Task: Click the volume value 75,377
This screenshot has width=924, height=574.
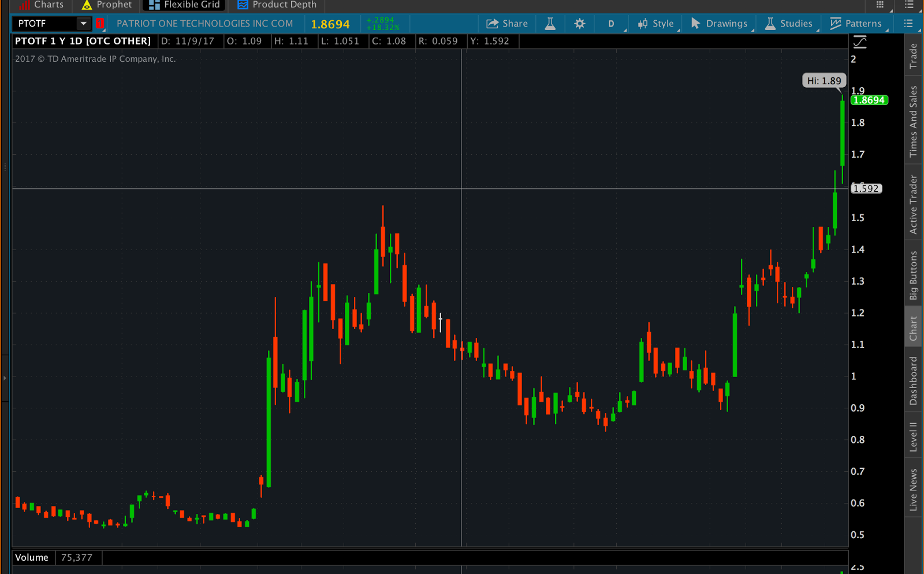Action: tap(77, 558)
